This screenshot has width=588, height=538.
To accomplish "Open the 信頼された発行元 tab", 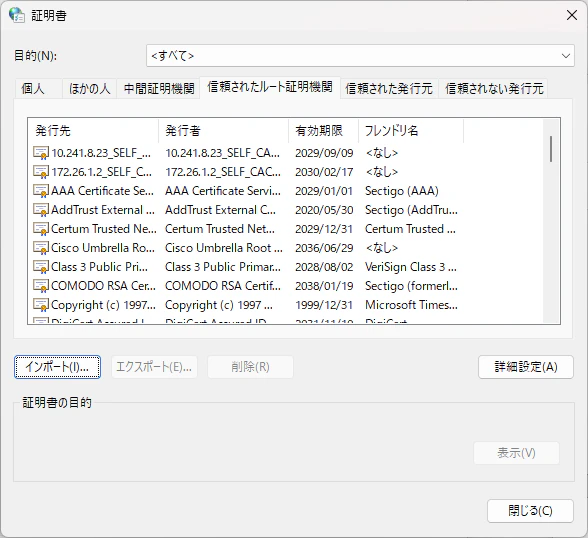I will coord(389,89).
